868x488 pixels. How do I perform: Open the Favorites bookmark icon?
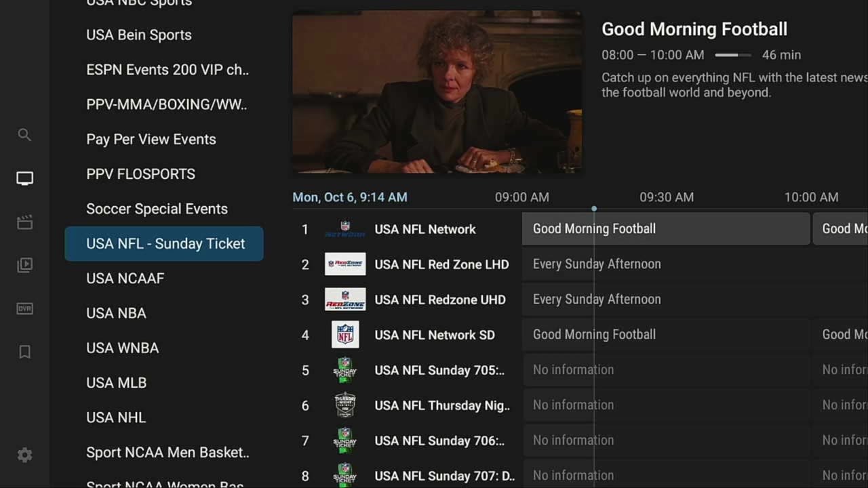(24, 352)
